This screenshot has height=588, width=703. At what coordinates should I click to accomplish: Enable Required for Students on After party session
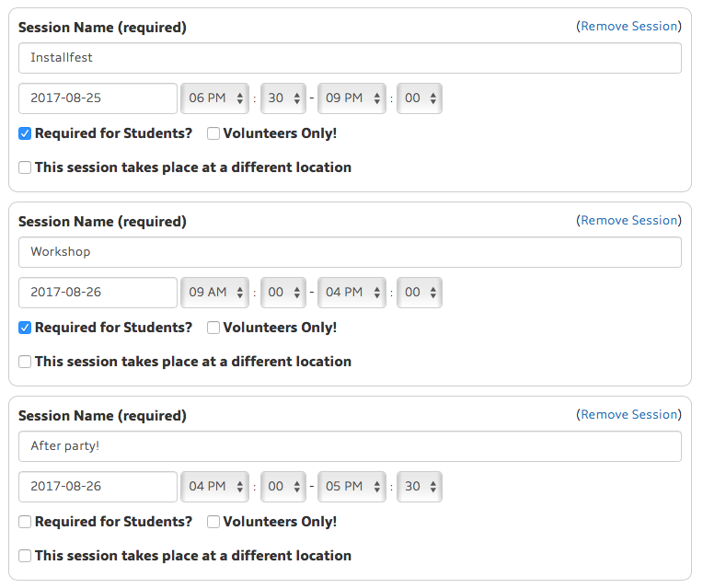point(25,522)
